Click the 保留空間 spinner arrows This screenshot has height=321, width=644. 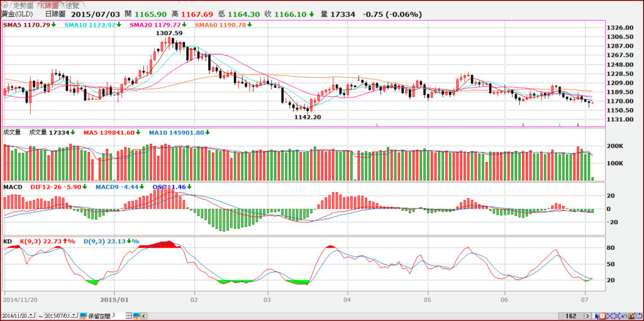(x=129, y=316)
